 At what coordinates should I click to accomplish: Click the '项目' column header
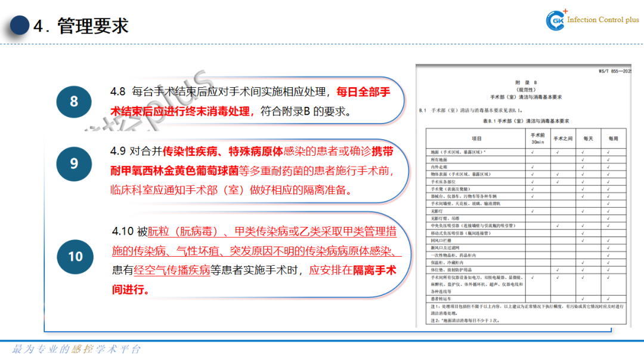point(476,139)
